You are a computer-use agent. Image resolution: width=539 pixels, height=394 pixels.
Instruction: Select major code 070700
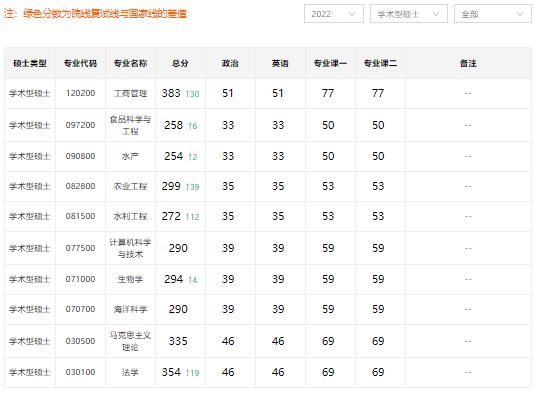80,309
